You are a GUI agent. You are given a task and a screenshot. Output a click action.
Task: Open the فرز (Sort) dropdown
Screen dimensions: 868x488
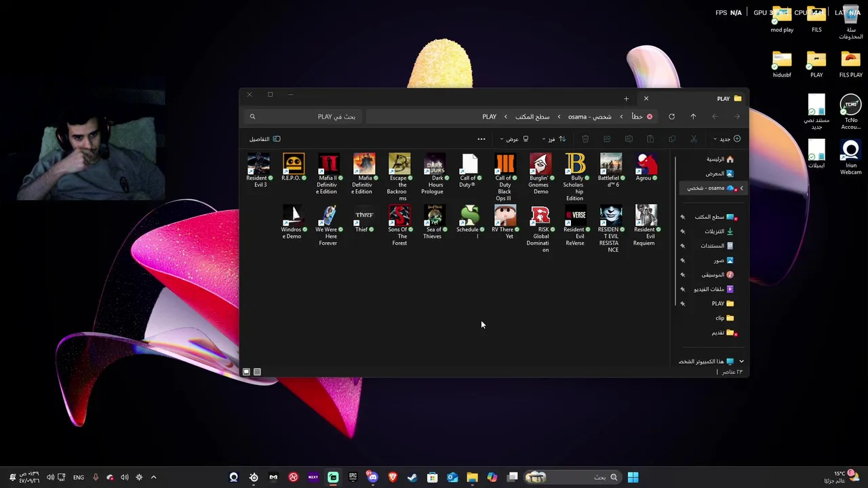point(553,139)
